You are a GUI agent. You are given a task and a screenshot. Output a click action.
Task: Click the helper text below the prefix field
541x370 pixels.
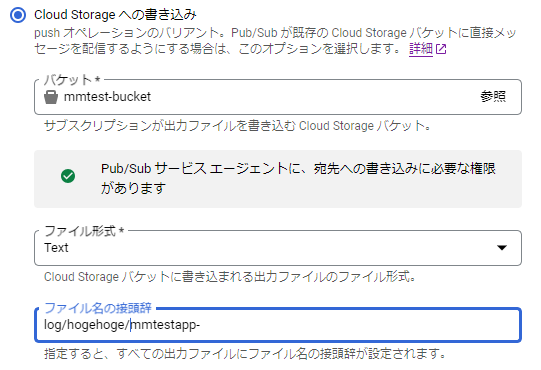(x=245, y=354)
